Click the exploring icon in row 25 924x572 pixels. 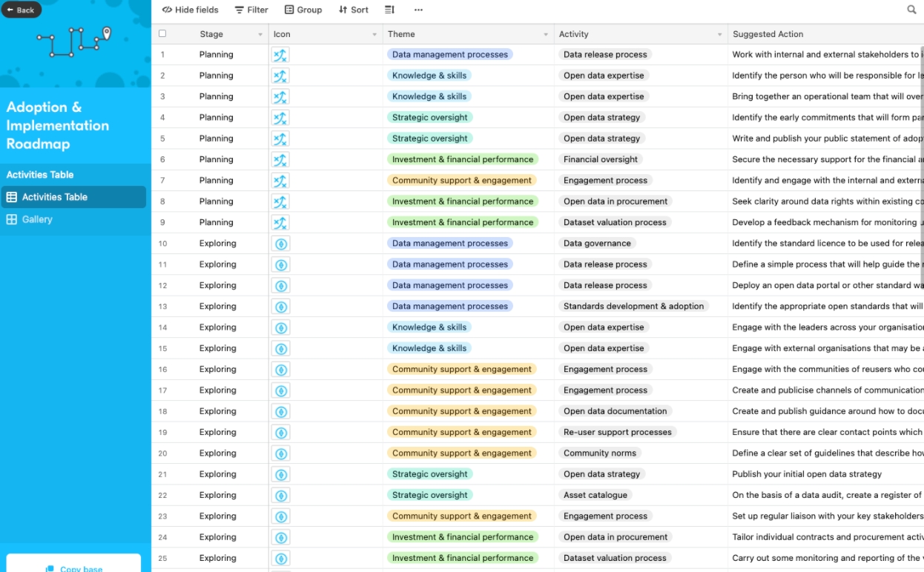tap(280, 559)
